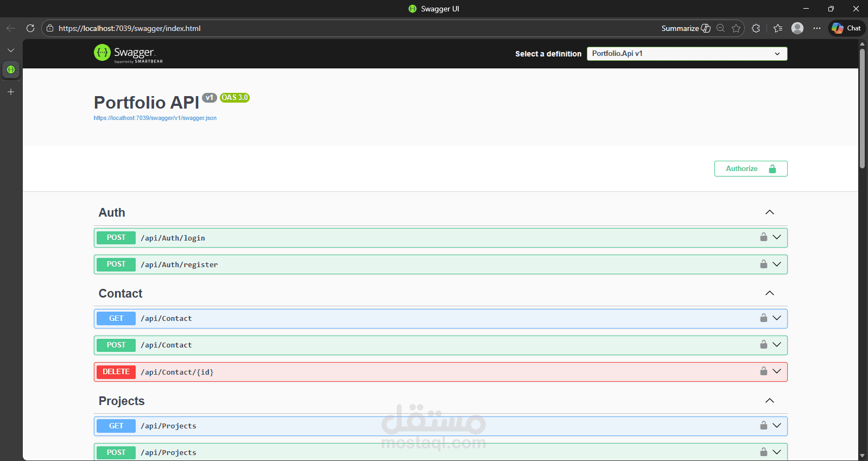Click the Contact section heading
Image resolution: width=868 pixels, height=461 pixels.
click(121, 293)
